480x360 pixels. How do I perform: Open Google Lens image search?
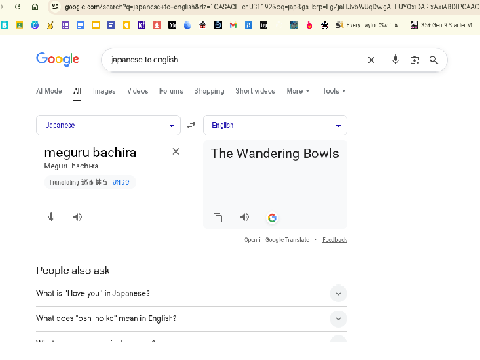(415, 60)
